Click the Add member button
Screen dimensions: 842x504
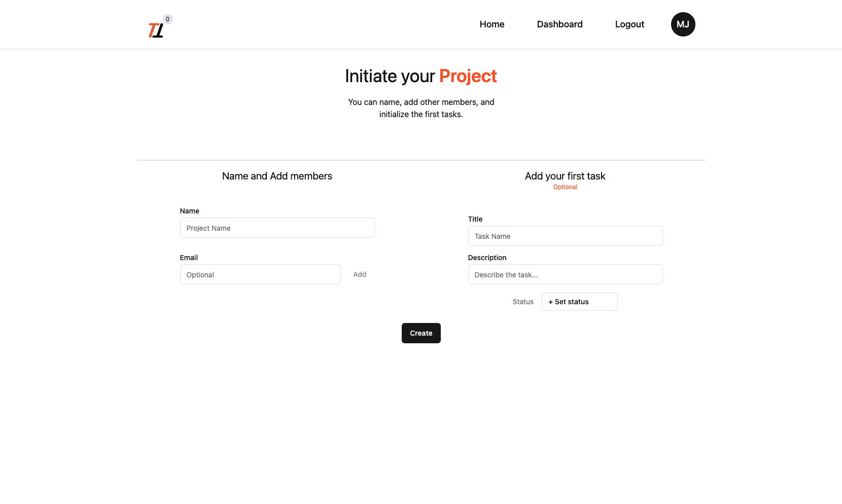(360, 274)
